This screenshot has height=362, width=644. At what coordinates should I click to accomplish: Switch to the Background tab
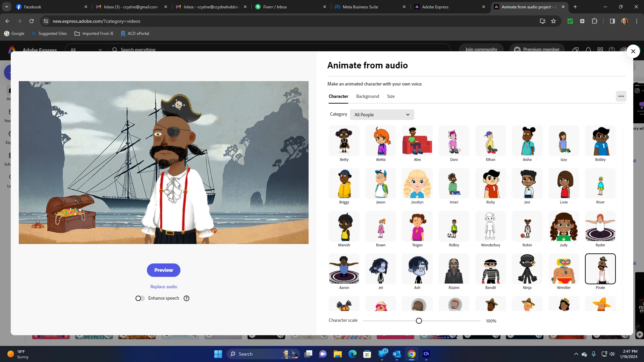367,96
